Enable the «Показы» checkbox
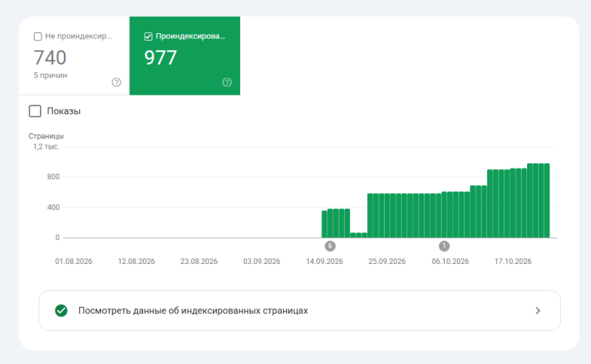The width and height of the screenshot is (591, 364). tap(35, 111)
